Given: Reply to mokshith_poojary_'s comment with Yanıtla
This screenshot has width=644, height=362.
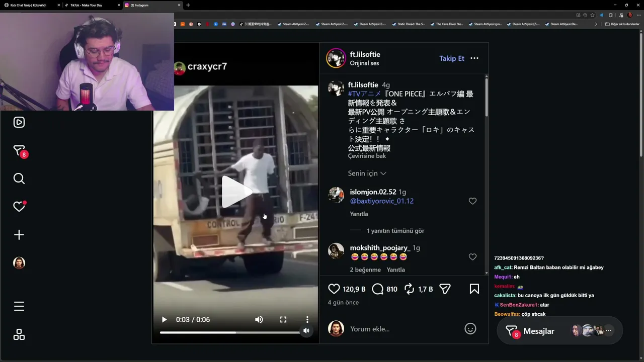Looking at the screenshot, I should tap(396, 270).
